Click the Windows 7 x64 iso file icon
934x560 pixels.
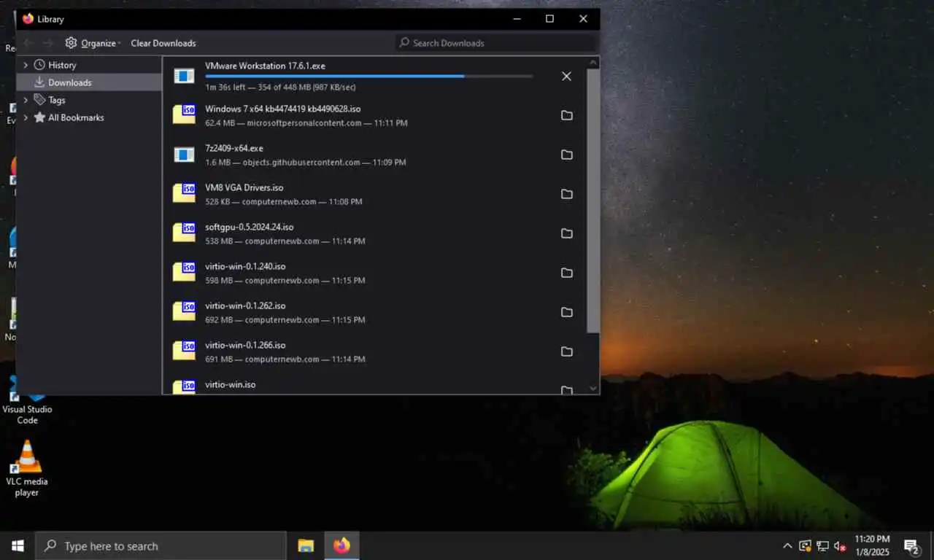[x=184, y=114]
